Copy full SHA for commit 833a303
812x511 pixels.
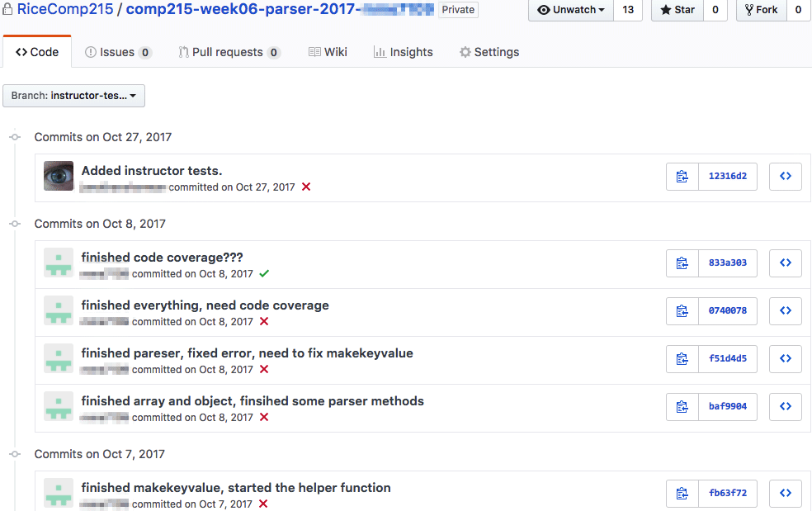point(682,263)
